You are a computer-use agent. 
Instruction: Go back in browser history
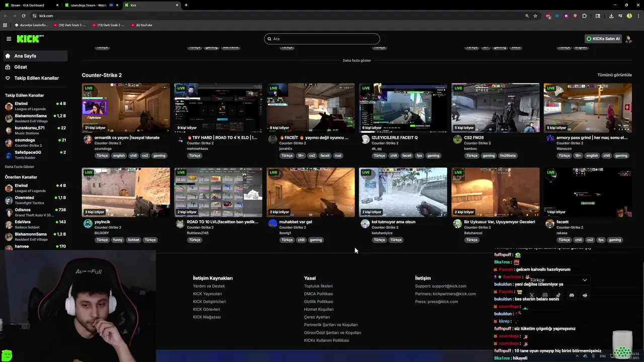[6, 16]
